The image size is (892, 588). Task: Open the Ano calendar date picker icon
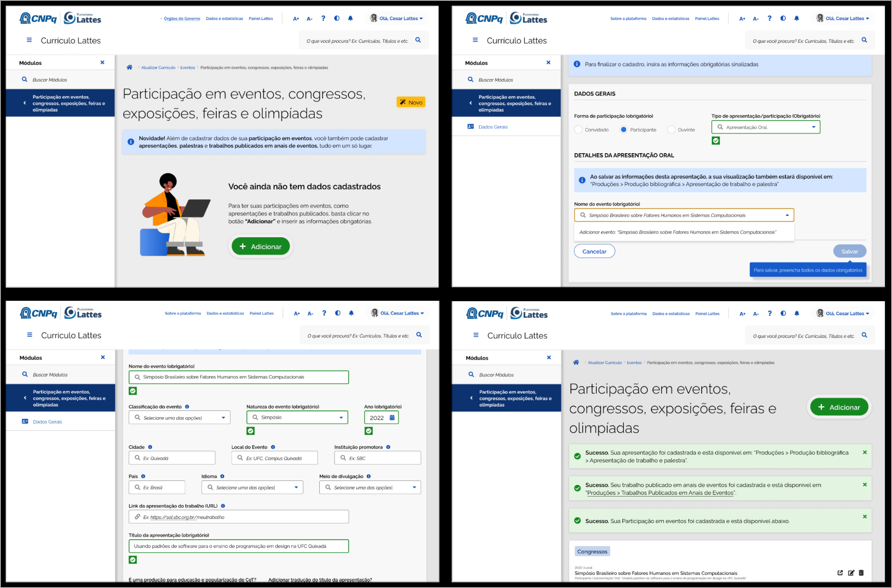(x=392, y=417)
